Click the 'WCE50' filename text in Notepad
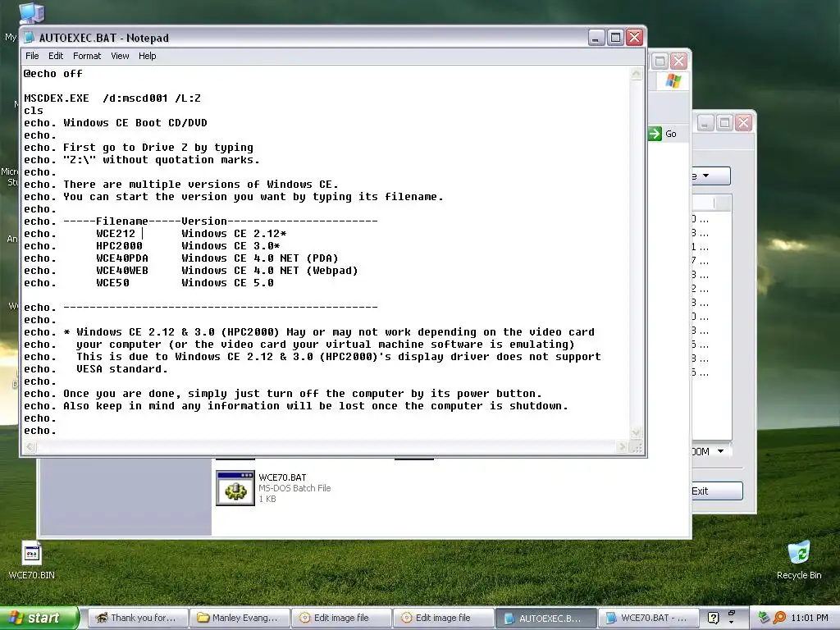The width and height of the screenshot is (840, 630). 112,283
